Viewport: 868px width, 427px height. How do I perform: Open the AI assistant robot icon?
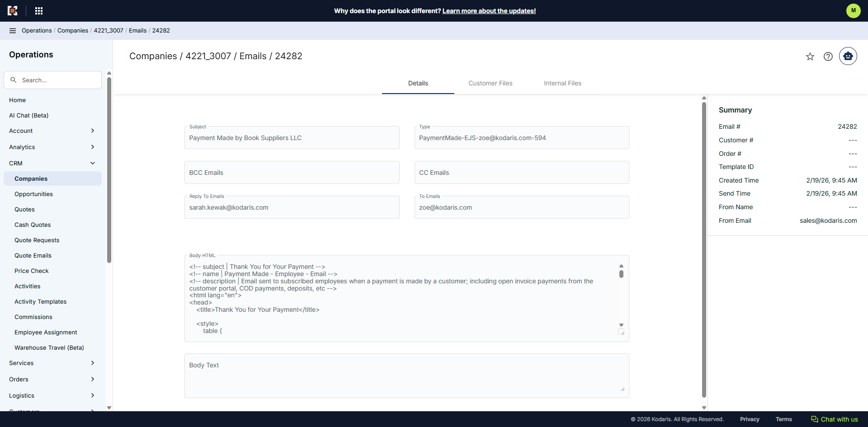(x=848, y=56)
